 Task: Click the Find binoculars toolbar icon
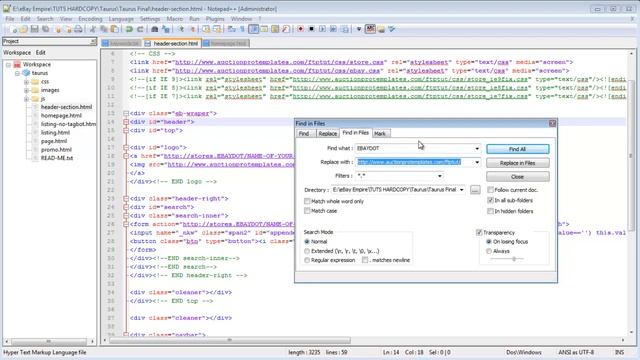click(154, 29)
